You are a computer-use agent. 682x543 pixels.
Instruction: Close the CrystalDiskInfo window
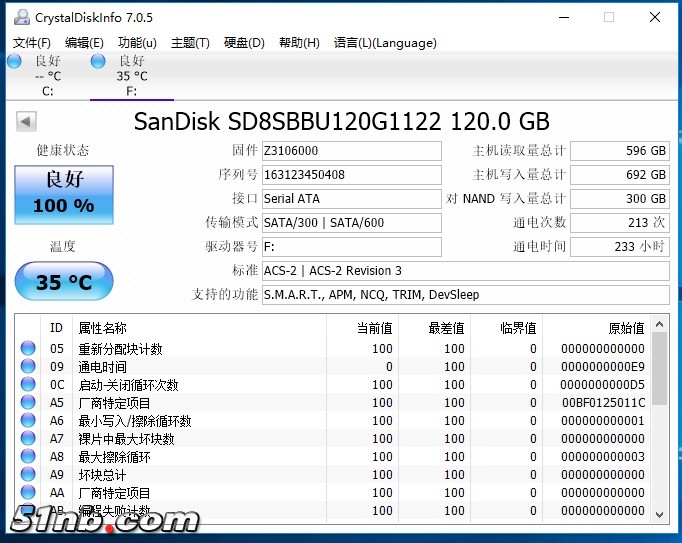click(655, 17)
